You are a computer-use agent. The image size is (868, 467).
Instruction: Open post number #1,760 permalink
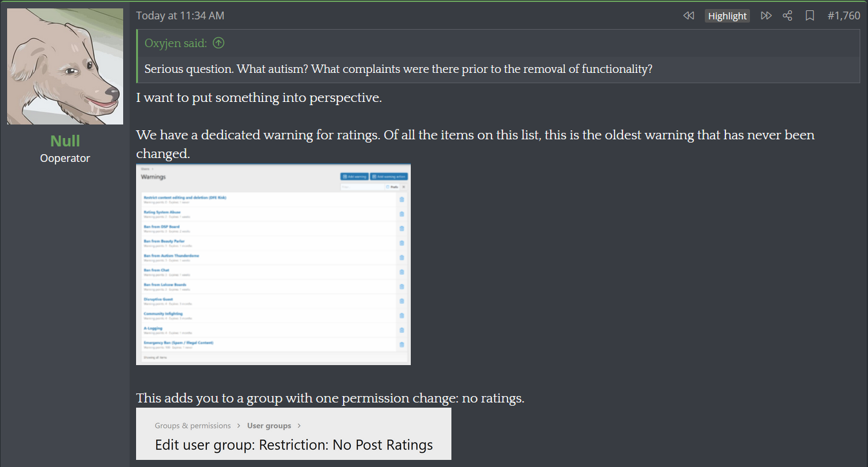tap(844, 15)
